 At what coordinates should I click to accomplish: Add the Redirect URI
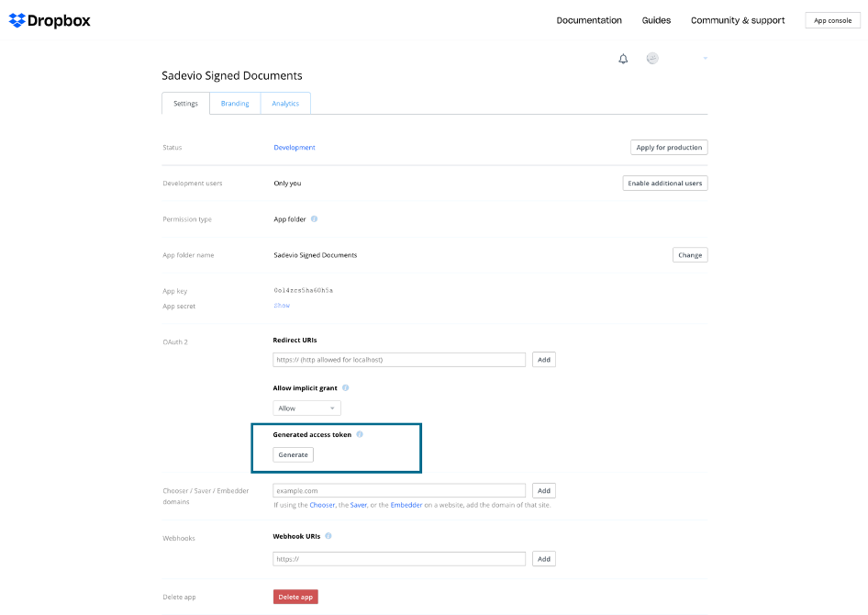(x=543, y=360)
